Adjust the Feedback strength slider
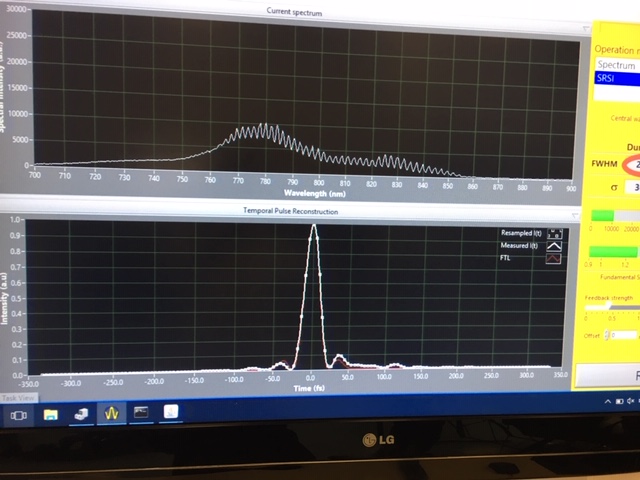This screenshot has height=480, width=640. pyautogui.click(x=611, y=307)
